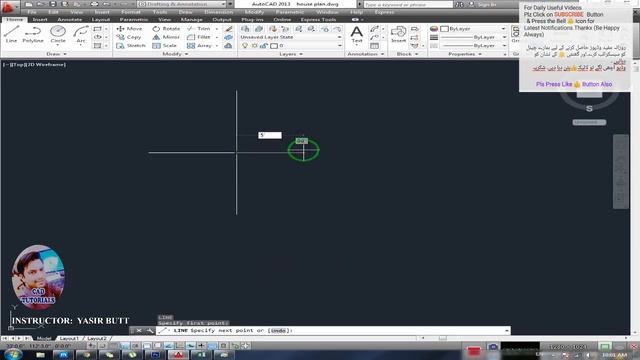The height and width of the screenshot is (360, 640).
Task: Click the Undo icon in Quick Access toolbar
Action: tap(106, 4)
